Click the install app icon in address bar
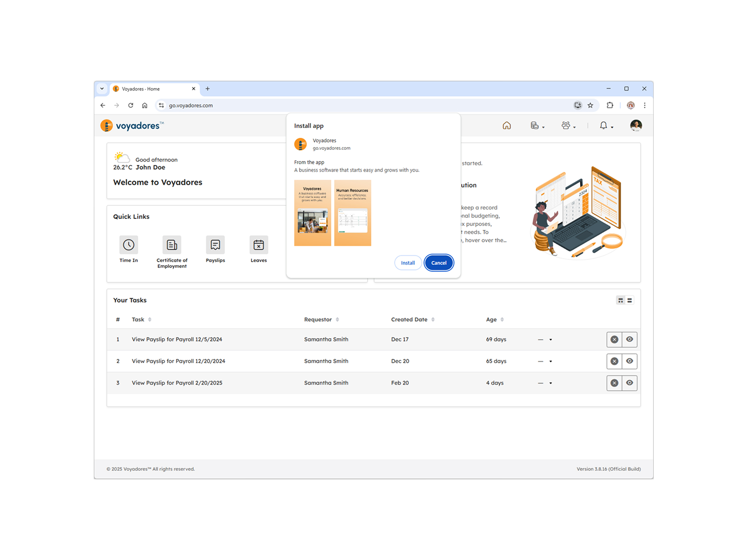 pyautogui.click(x=578, y=105)
